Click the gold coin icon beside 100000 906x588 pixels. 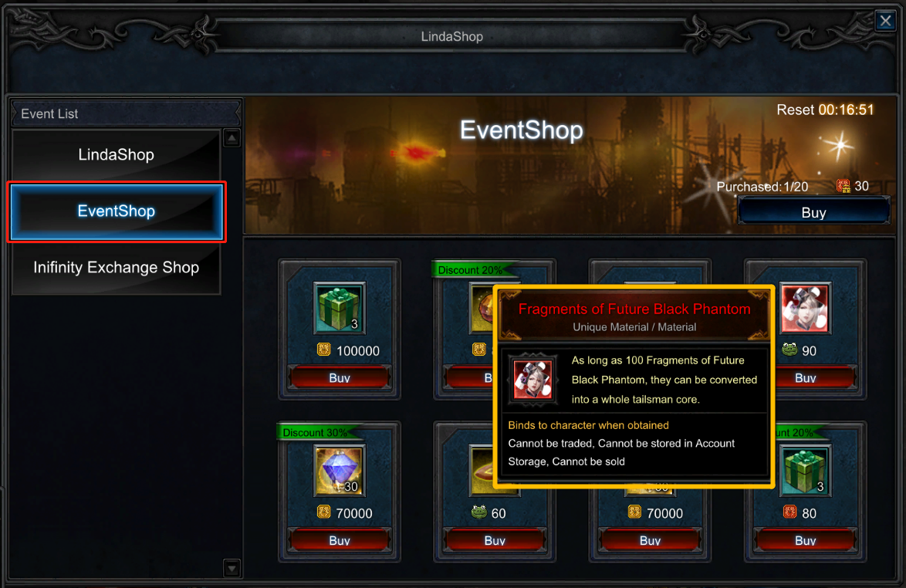(x=323, y=350)
